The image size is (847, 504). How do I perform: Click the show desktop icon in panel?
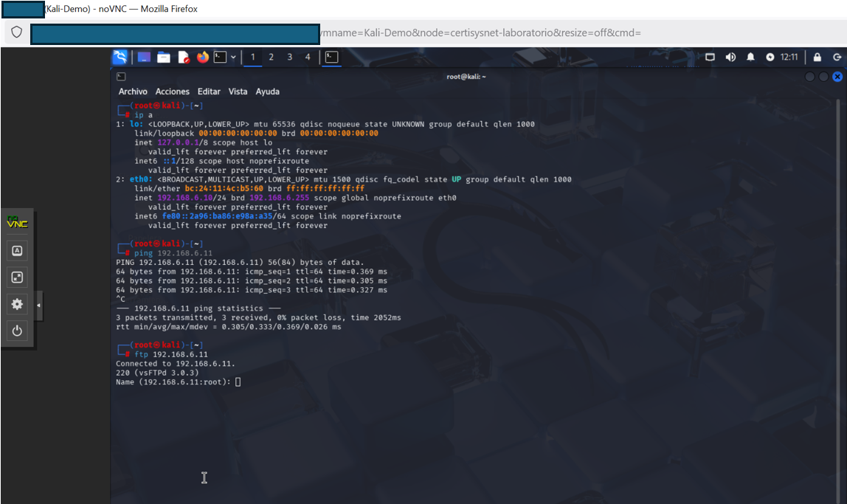(144, 57)
